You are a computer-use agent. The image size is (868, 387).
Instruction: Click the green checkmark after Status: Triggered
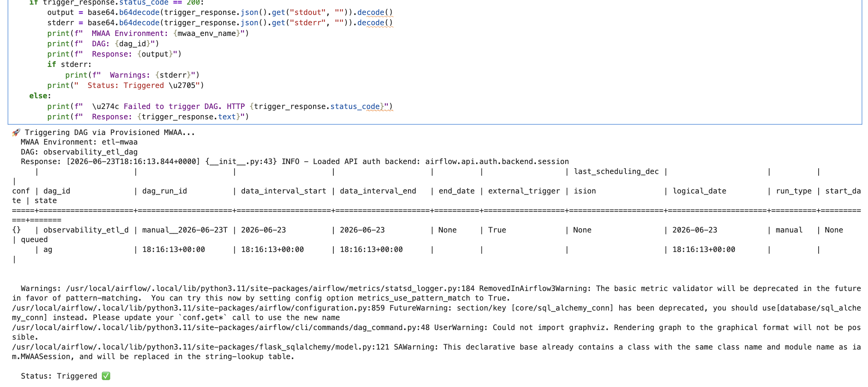(x=106, y=376)
